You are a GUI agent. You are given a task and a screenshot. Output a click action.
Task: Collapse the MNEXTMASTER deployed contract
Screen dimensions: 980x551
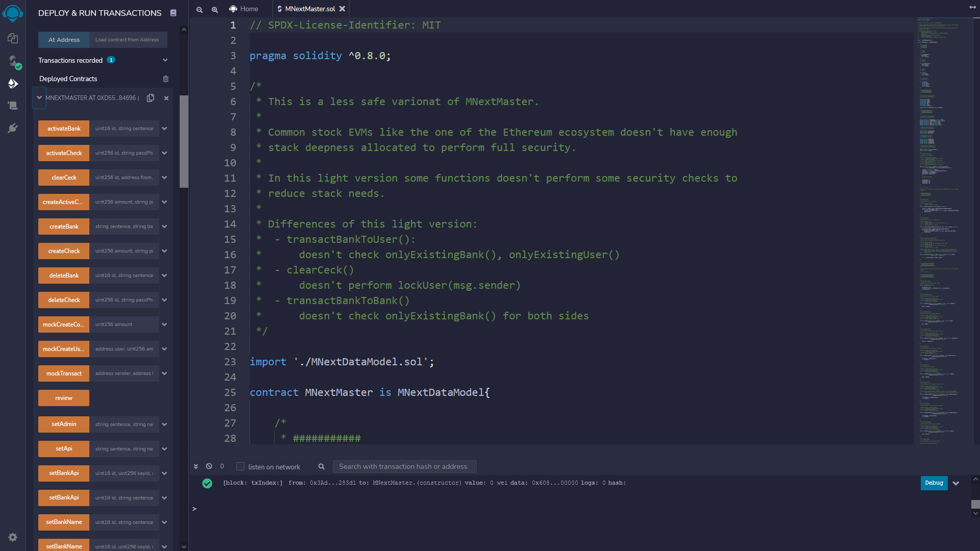(x=39, y=98)
